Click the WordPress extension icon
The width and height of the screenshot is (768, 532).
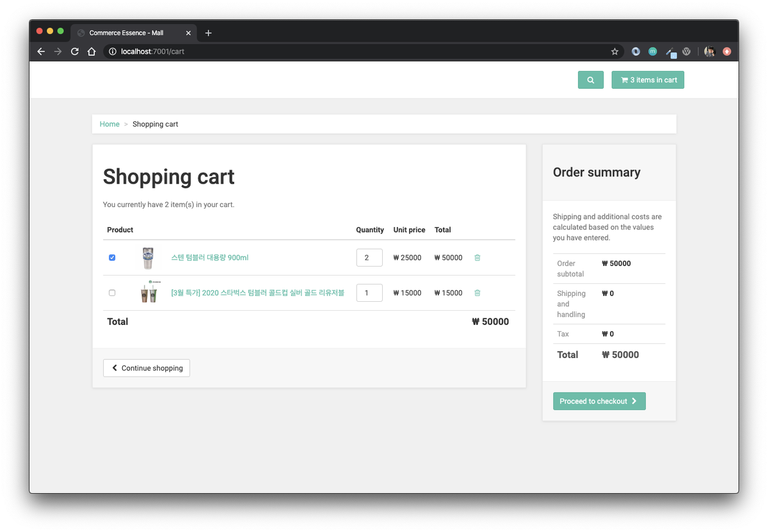click(686, 51)
